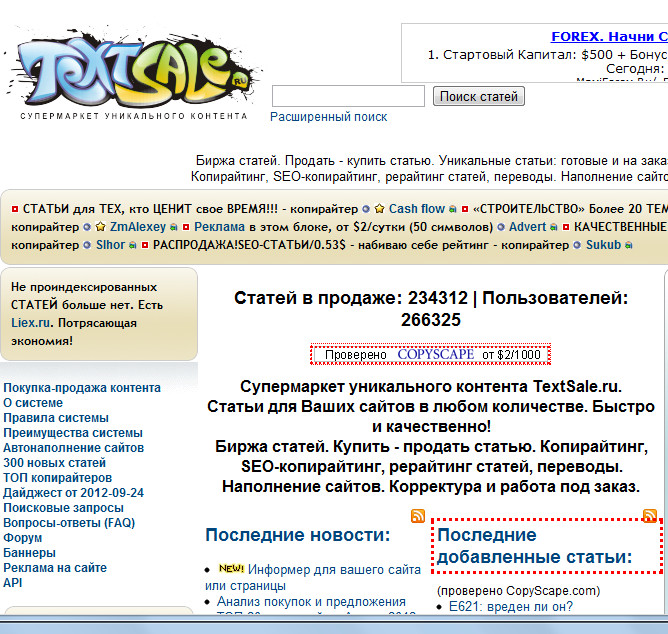Click Проверено COPYSCAPE banner
The width and height of the screenshot is (668, 634).
[x=431, y=354]
